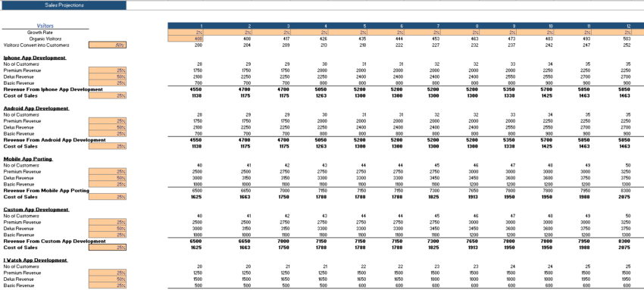Edit Custom App Delux Revenue 50% input

[107, 229]
